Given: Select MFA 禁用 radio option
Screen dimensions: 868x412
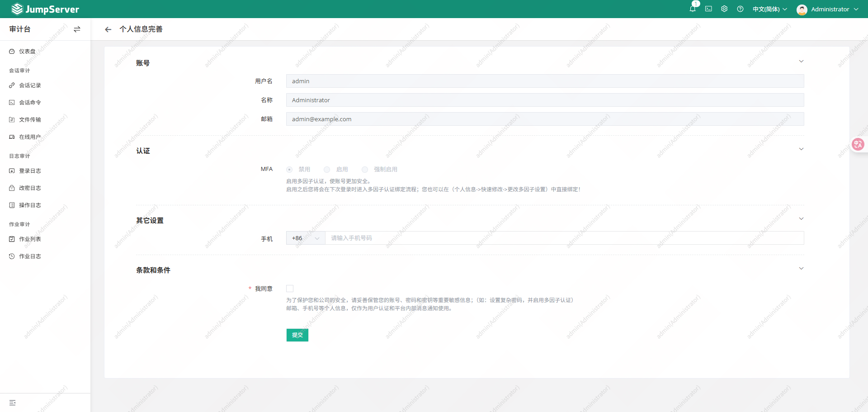Looking at the screenshot, I should [x=289, y=170].
